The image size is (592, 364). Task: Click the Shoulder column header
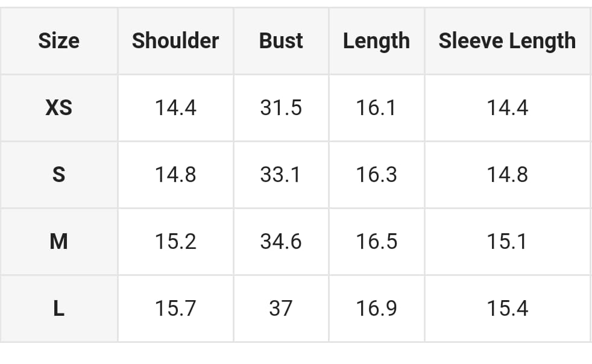[175, 41]
